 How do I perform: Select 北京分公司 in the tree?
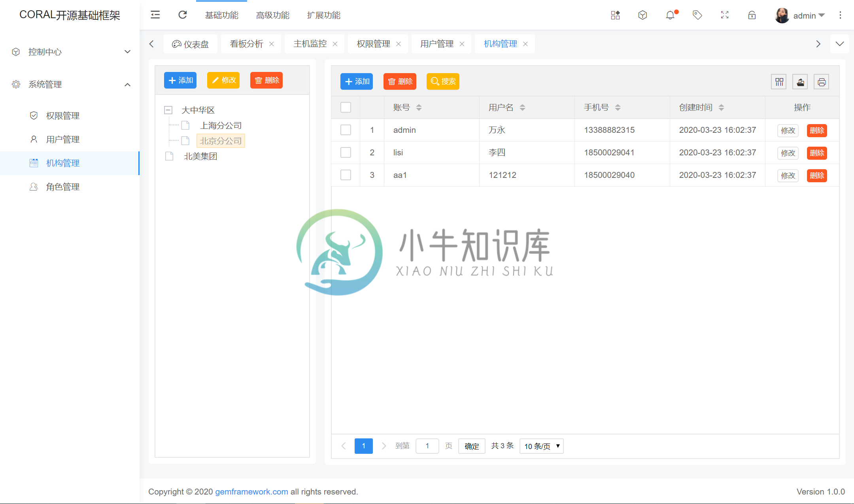coord(221,141)
